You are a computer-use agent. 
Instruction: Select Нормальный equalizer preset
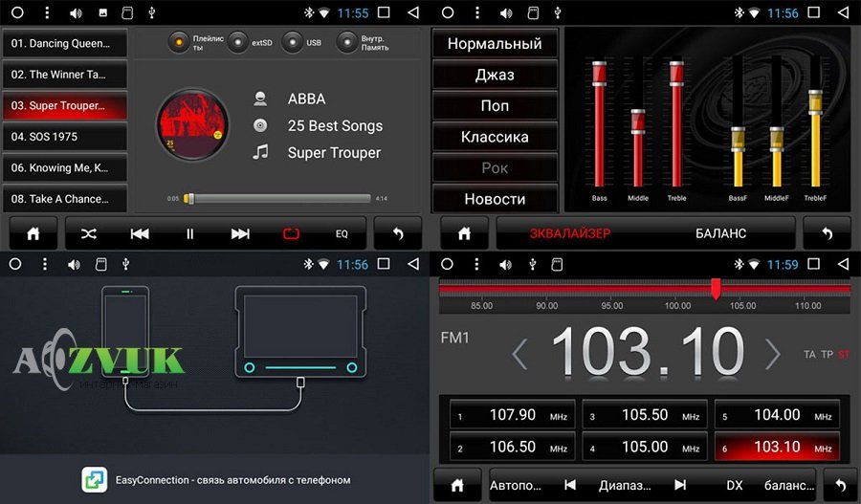point(495,44)
